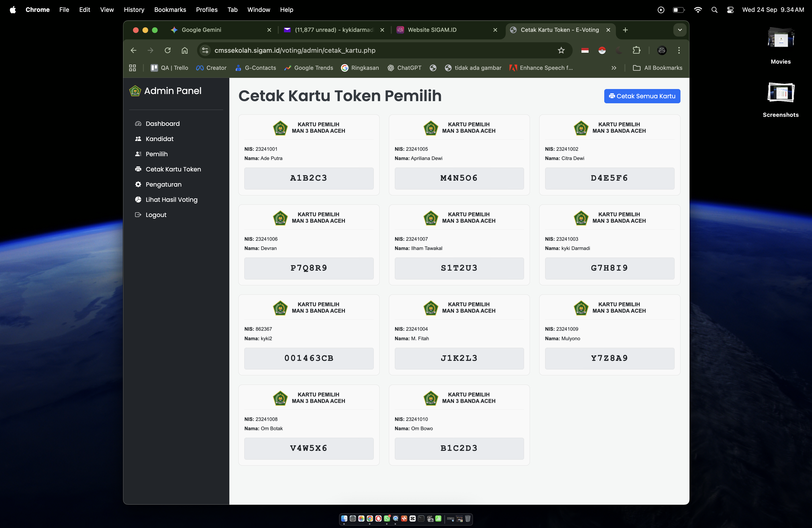Open Pengaturan settings gear in sidebar
Viewport: 812px width, 528px height.
[138, 184]
